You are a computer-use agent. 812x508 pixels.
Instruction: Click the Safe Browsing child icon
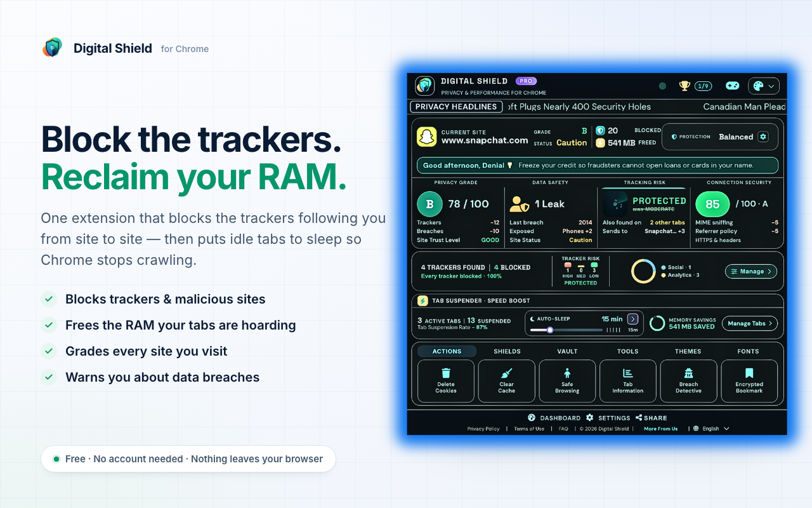567,373
